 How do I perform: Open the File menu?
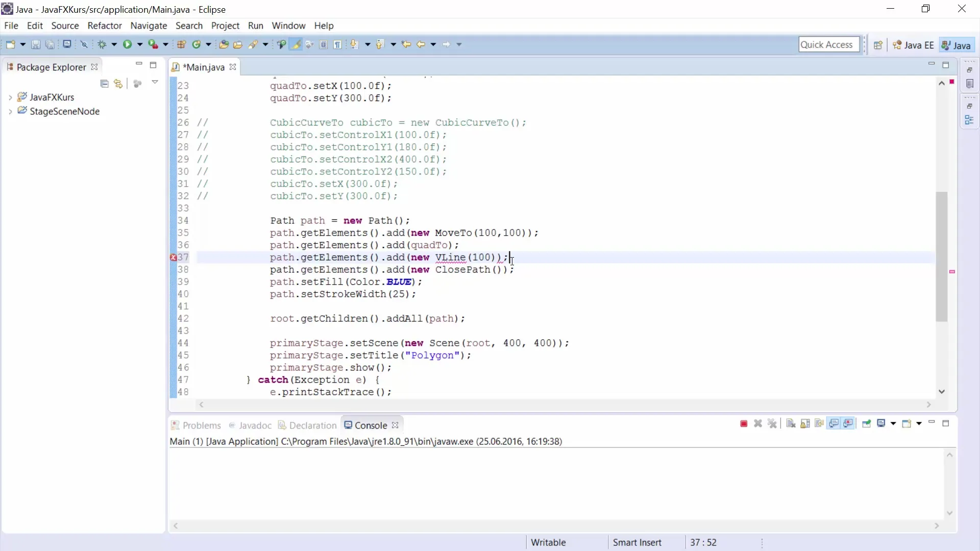coord(11,26)
